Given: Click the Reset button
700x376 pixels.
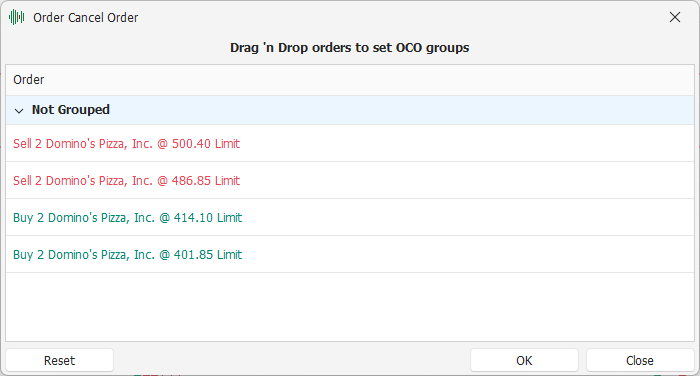Looking at the screenshot, I should [x=59, y=360].
